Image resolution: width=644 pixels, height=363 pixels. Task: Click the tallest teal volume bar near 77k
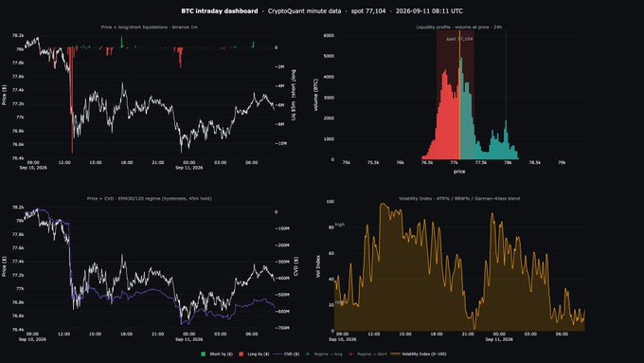(461, 109)
